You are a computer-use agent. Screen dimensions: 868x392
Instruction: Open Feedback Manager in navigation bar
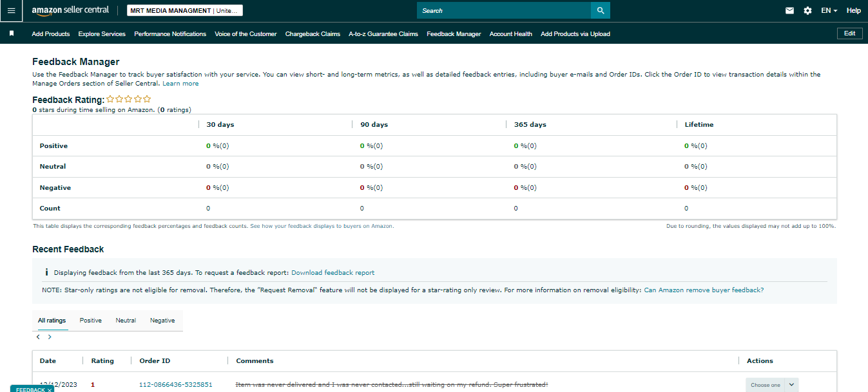click(454, 33)
